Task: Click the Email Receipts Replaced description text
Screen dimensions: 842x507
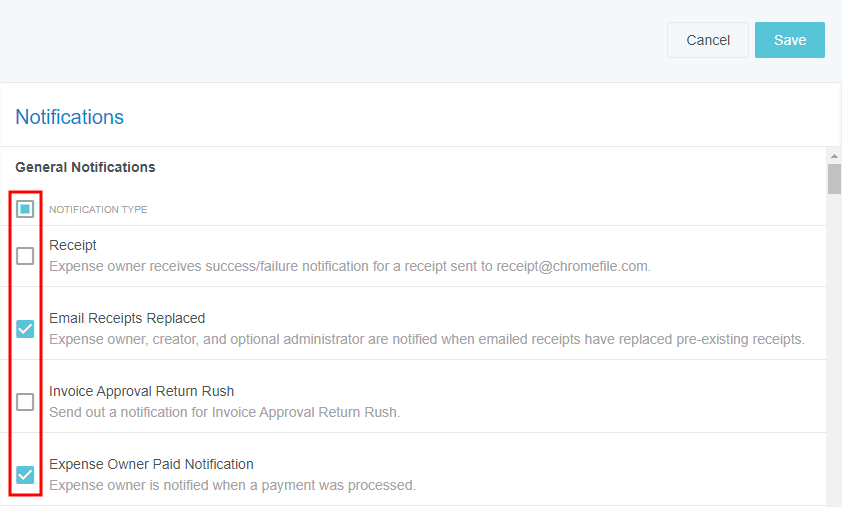Action: point(426,340)
